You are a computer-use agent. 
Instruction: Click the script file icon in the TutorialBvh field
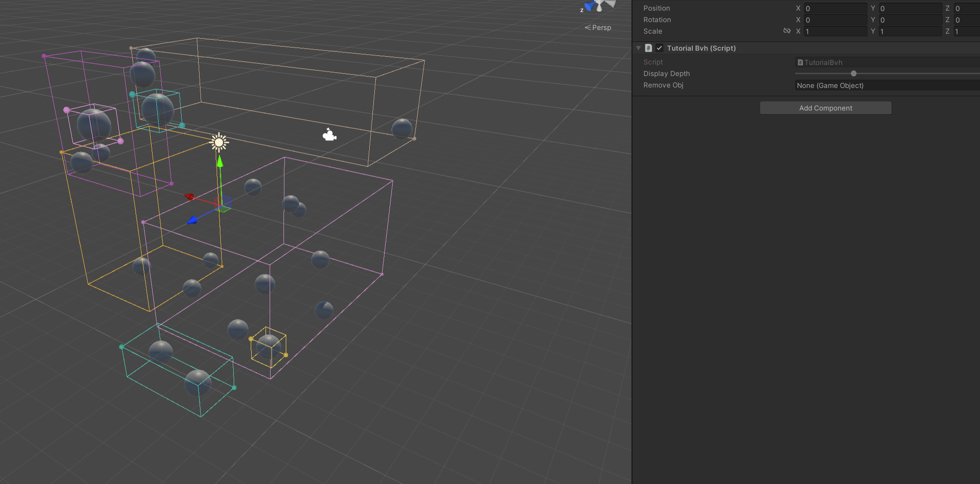click(800, 62)
